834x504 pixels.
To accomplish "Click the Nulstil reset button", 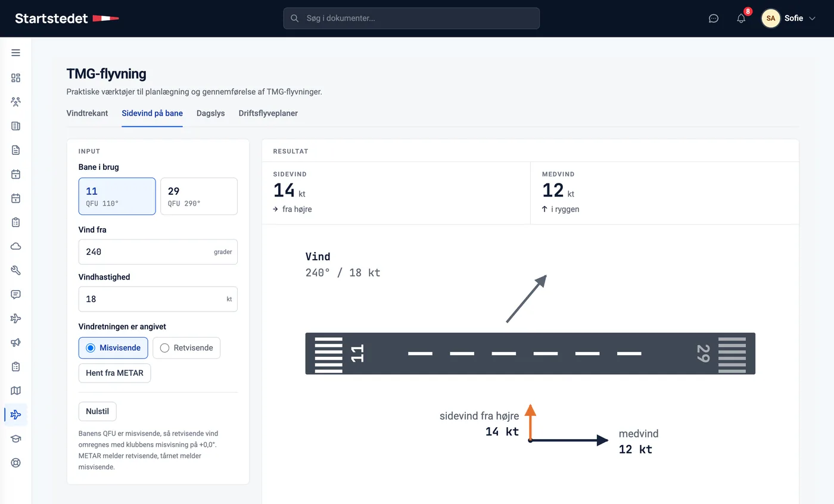I will (x=98, y=411).
